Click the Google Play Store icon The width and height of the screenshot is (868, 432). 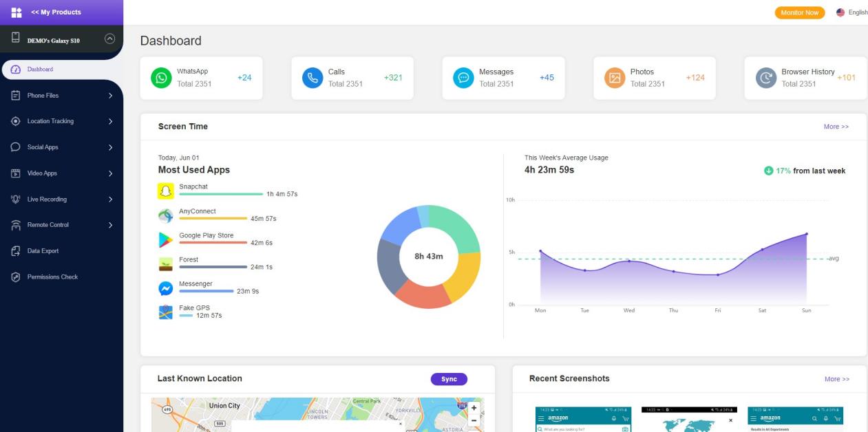click(x=166, y=239)
